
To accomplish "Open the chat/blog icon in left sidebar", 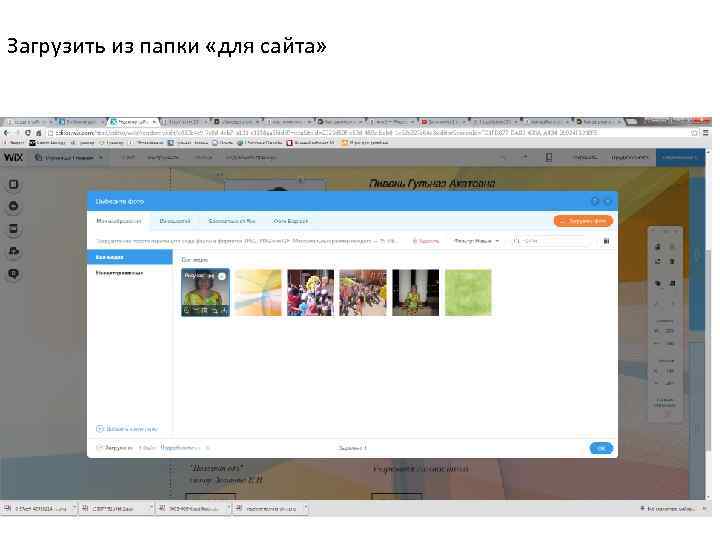I will click(14, 274).
